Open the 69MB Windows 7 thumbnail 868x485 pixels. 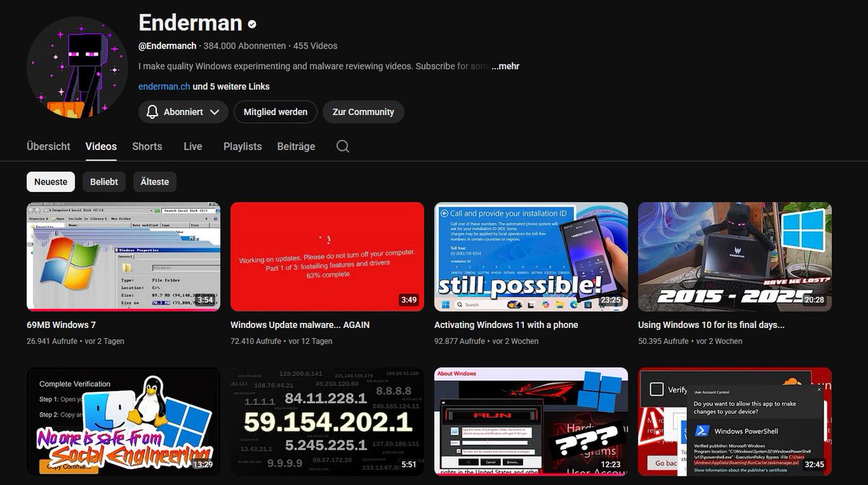(x=124, y=256)
